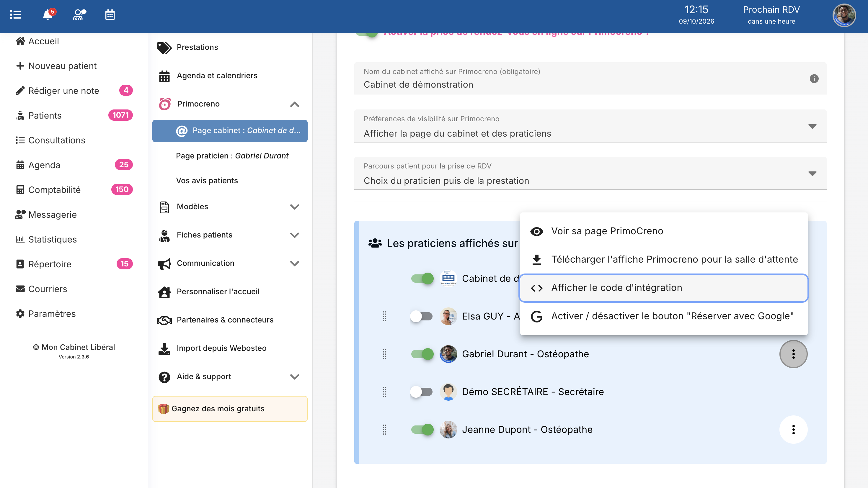This screenshot has height=488, width=868.
Task: Enable the Elsa GUY practitioner toggle
Action: coord(422,316)
